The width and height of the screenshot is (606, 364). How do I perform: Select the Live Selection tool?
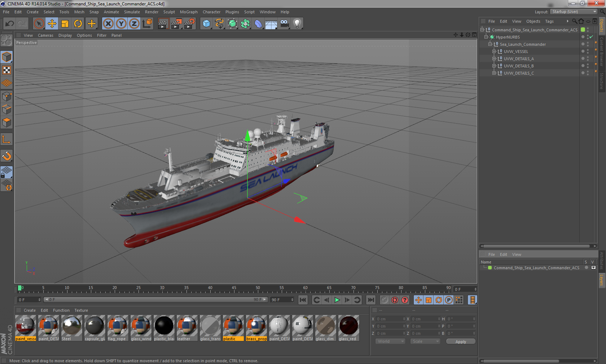[x=39, y=24]
